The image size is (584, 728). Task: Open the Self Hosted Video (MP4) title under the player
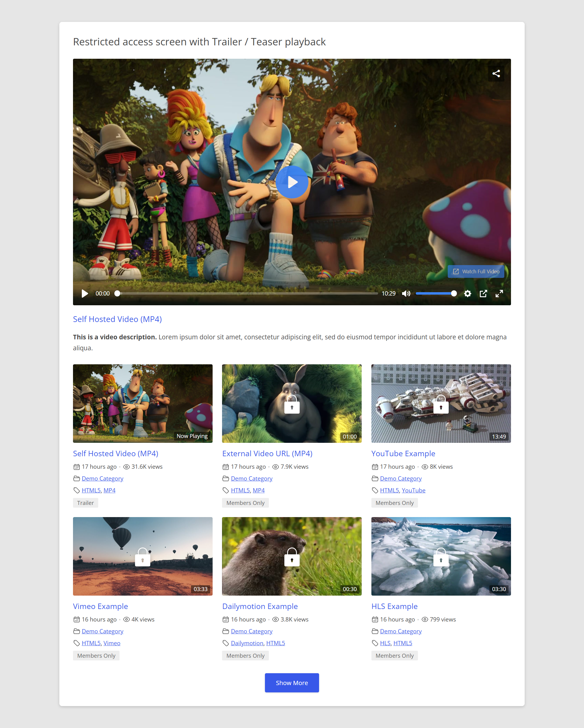pos(117,319)
